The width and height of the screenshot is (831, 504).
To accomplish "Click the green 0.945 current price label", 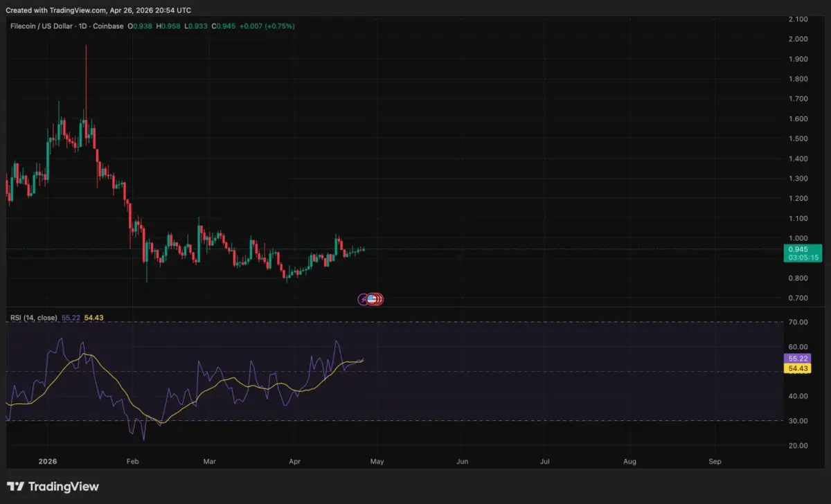I will point(803,249).
